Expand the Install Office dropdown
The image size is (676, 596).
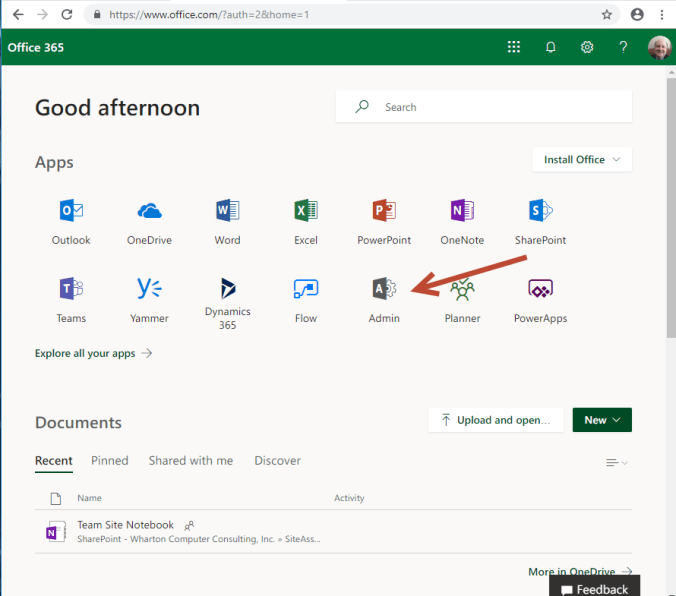(582, 160)
